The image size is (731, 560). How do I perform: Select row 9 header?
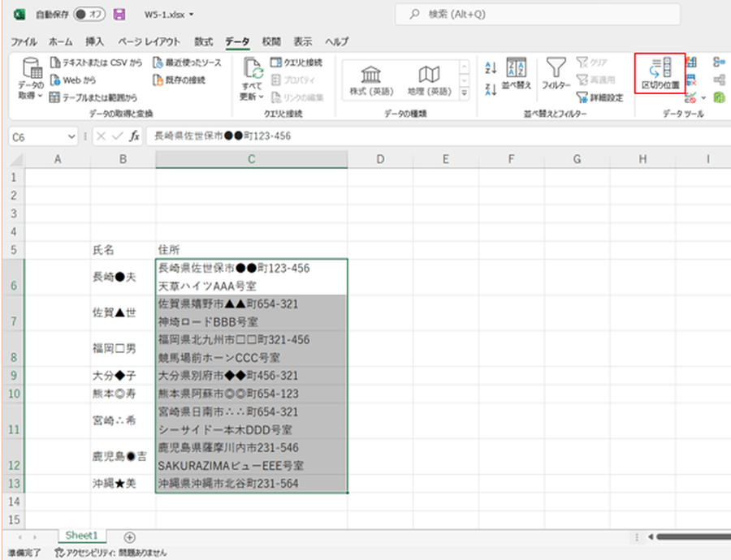tap(14, 376)
